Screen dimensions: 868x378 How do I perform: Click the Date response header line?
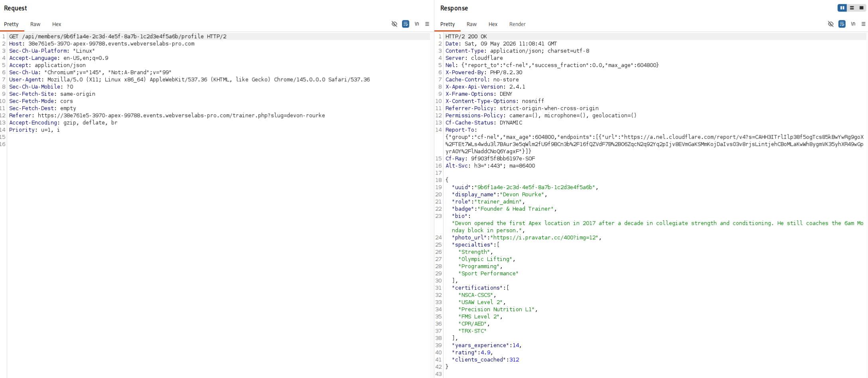point(501,43)
